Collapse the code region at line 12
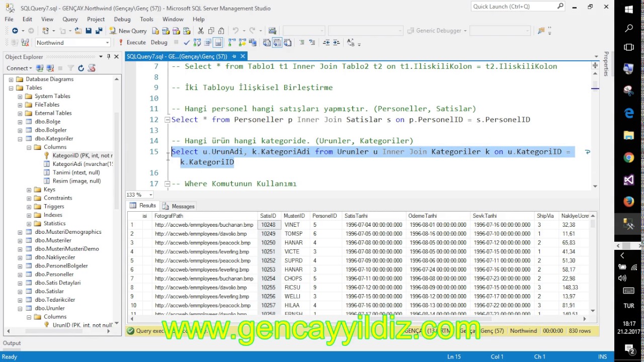Image resolution: width=644 pixels, height=362 pixels. coord(168,120)
